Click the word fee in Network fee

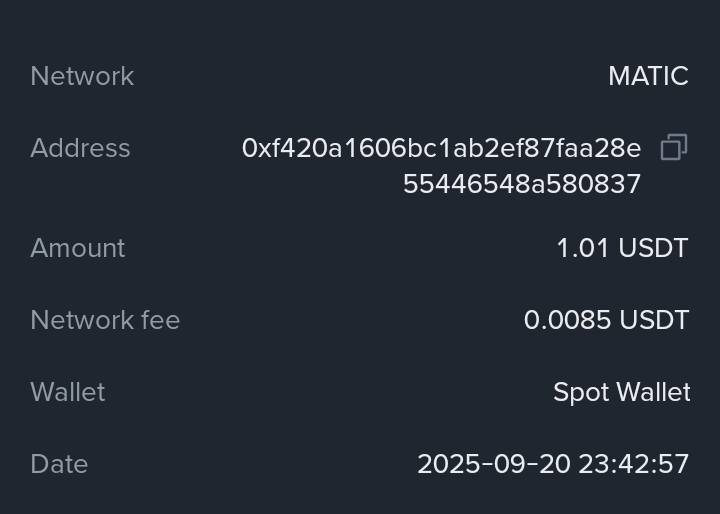[x=160, y=320]
